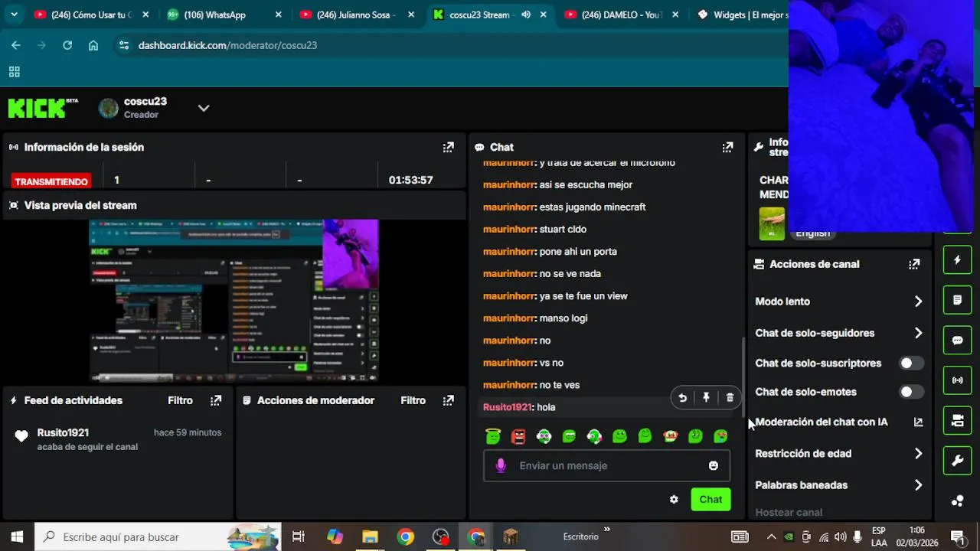Open the coscu23 creator dropdown chevron
Image resolution: width=980 pixels, height=551 pixels.
click(x=204, y=108)
